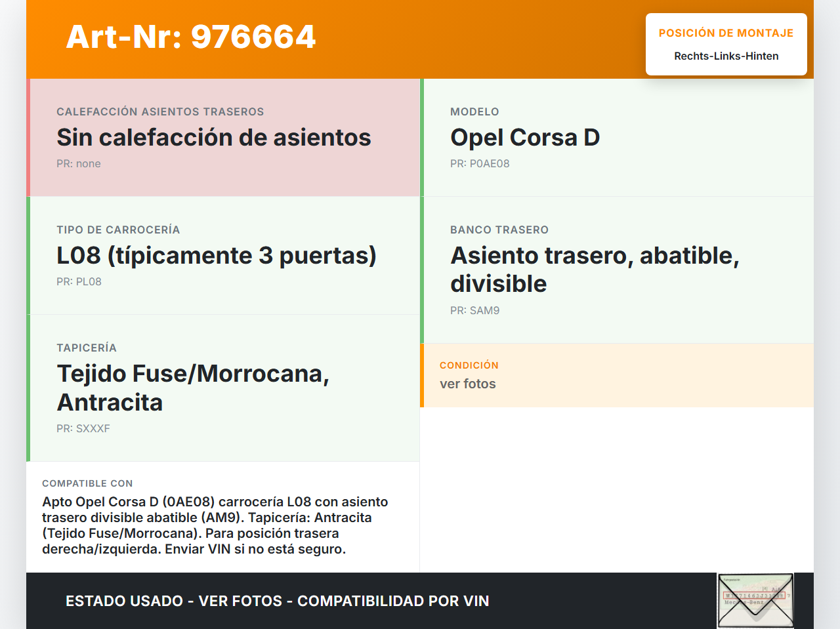This screenshot has width=840, height=629.
Task: Click the VIN envelope icon
Action: pos(755,600)
